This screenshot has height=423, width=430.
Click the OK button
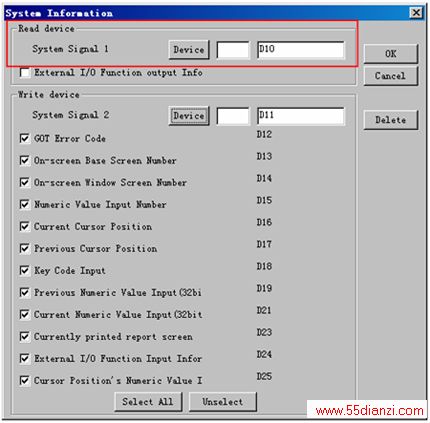(x=390, y=54)
